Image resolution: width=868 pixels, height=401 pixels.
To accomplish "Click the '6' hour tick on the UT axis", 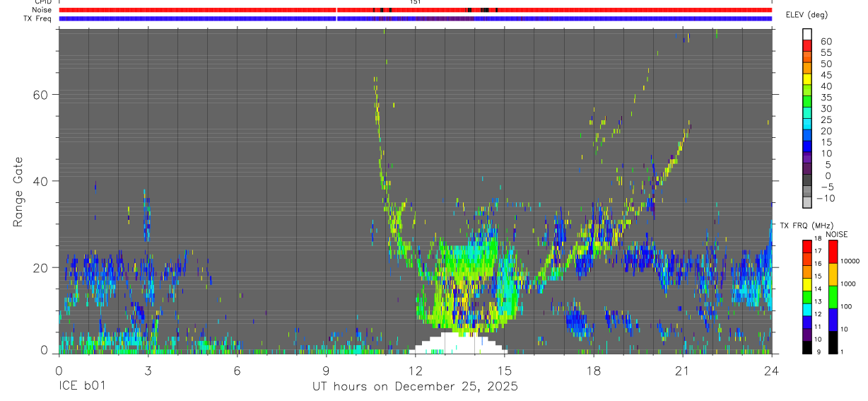I will pyautogui.click(x=237, y=369).
